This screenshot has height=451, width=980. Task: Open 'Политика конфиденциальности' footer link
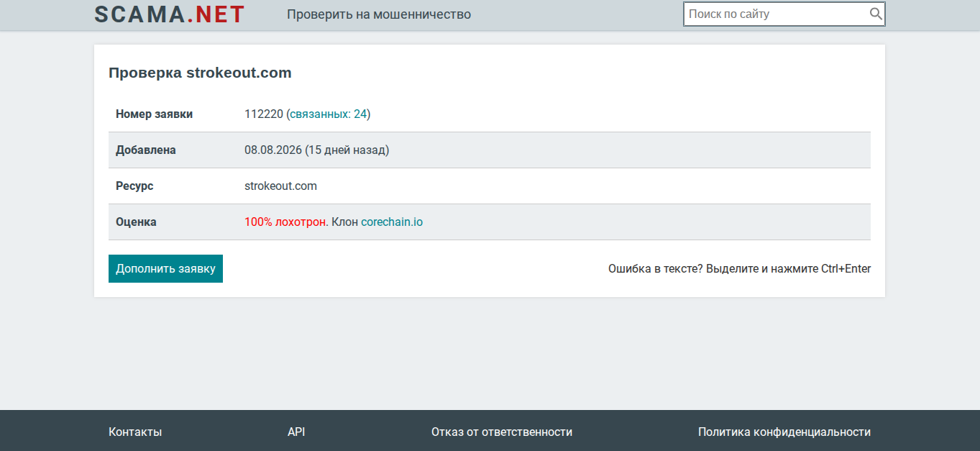click(x=784, y=432)
